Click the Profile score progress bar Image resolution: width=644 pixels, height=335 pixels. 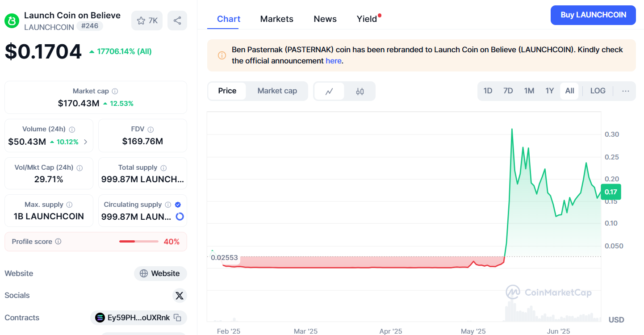pyautogui.click(x=139, y=242)
